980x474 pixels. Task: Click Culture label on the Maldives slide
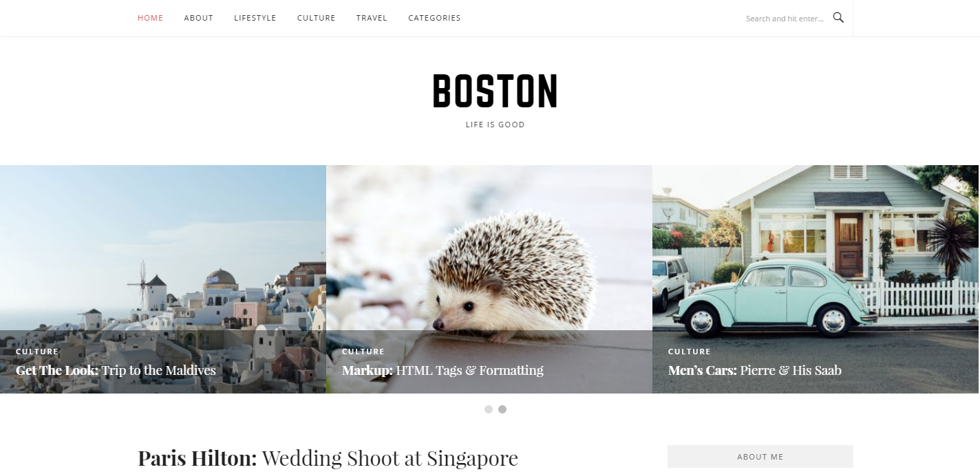pos(37,352)
